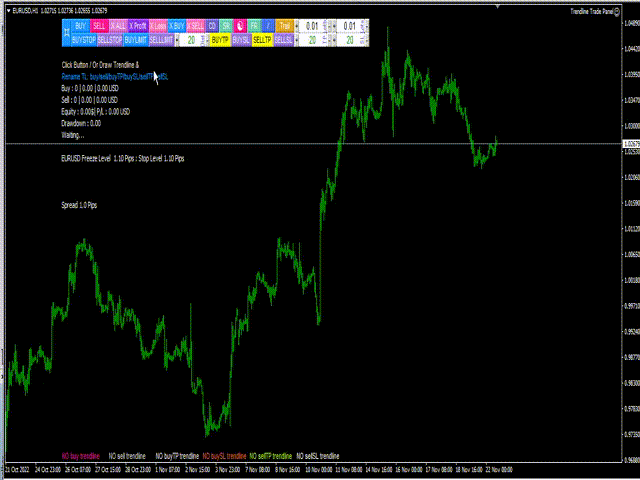
Task: Click the BUY button
Action: (80, 26)
